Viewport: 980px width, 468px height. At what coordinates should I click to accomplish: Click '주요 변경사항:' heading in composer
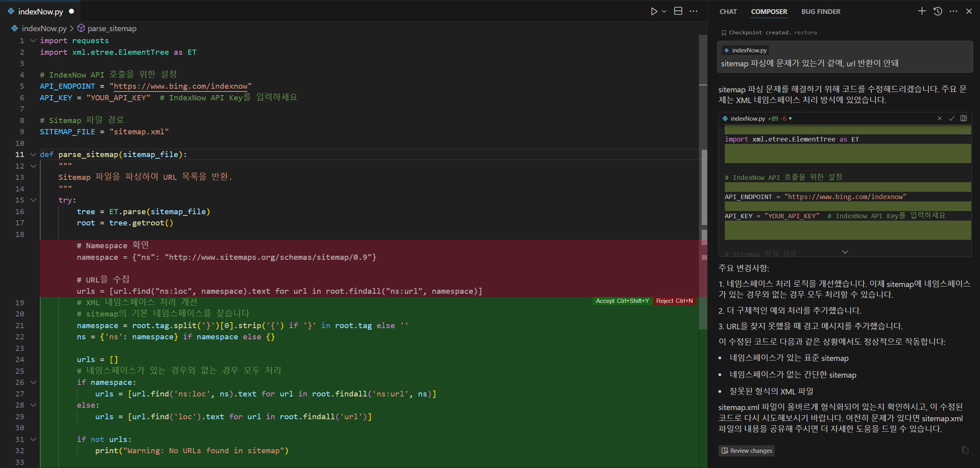pos(744,268)
